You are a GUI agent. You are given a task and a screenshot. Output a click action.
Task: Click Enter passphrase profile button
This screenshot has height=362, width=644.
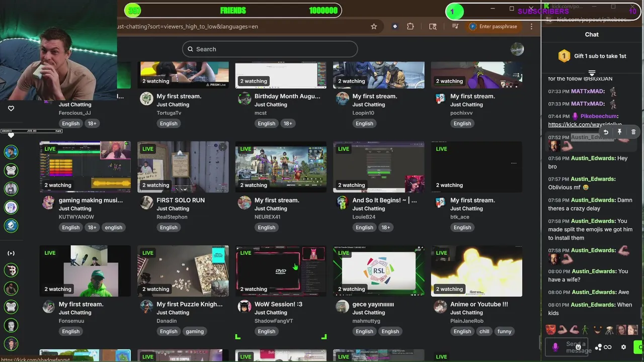(x=494, y=27)
